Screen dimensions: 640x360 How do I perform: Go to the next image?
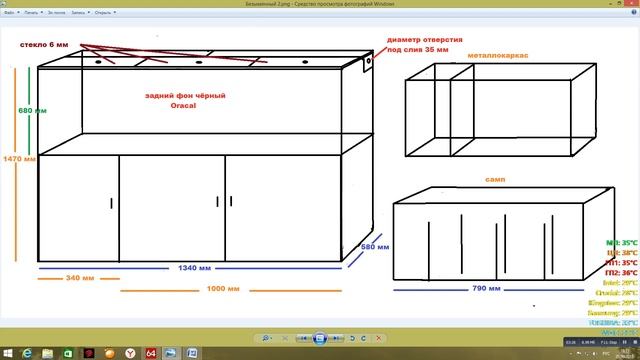[336, 338]
